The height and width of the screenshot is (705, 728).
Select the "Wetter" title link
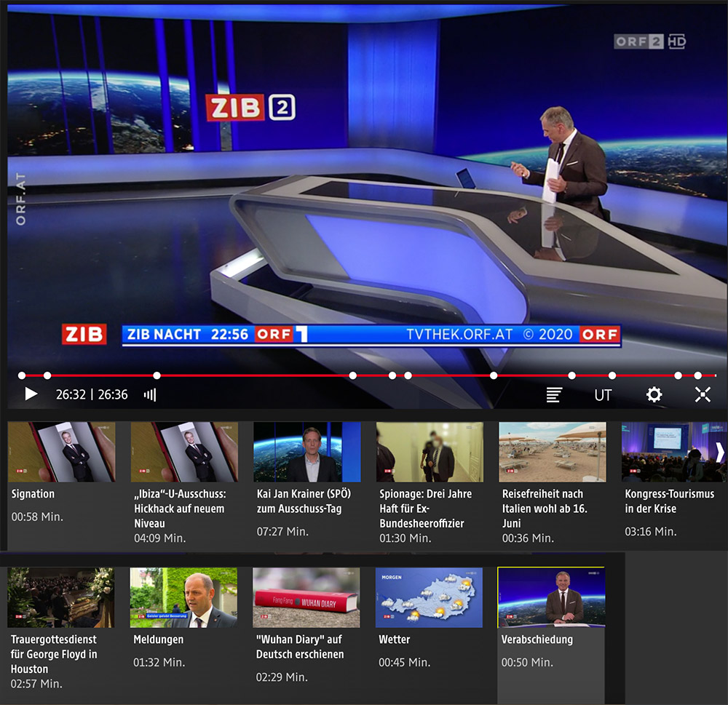click(x=394, y=640)
